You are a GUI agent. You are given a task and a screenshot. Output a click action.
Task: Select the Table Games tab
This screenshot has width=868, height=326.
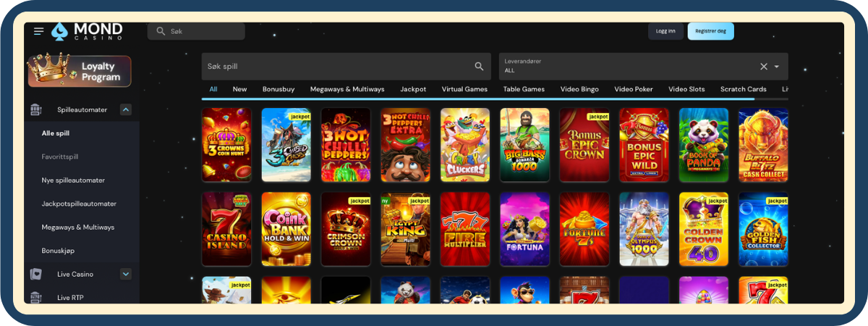524,89
